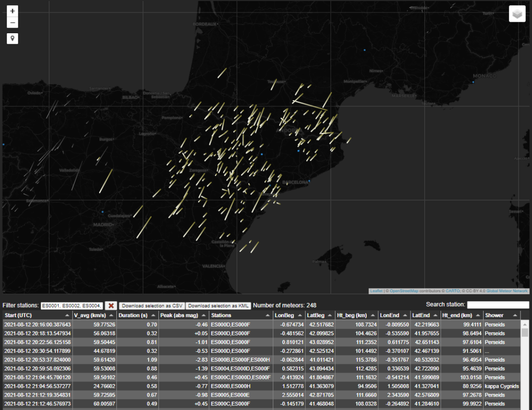The height and width of the screenshot is (410, 532).
Task: Sort by Peak (abs mag) column
Action: pos(183,315)
